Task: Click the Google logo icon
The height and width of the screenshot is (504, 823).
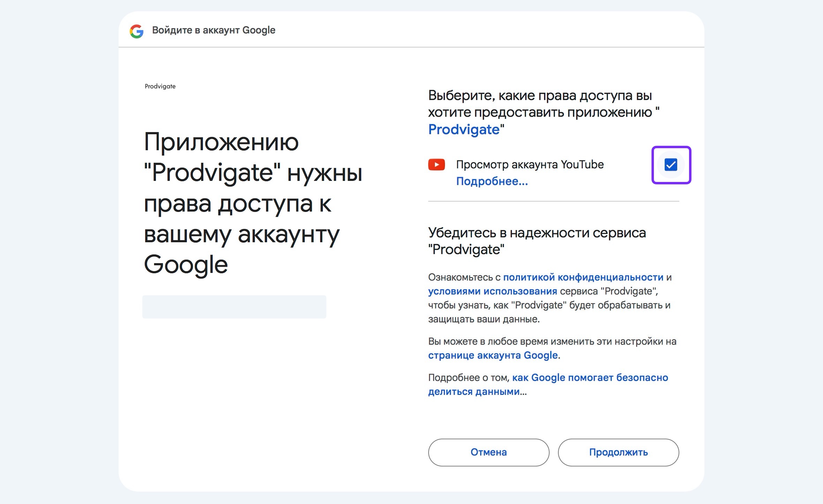Action: coord(136,31)
